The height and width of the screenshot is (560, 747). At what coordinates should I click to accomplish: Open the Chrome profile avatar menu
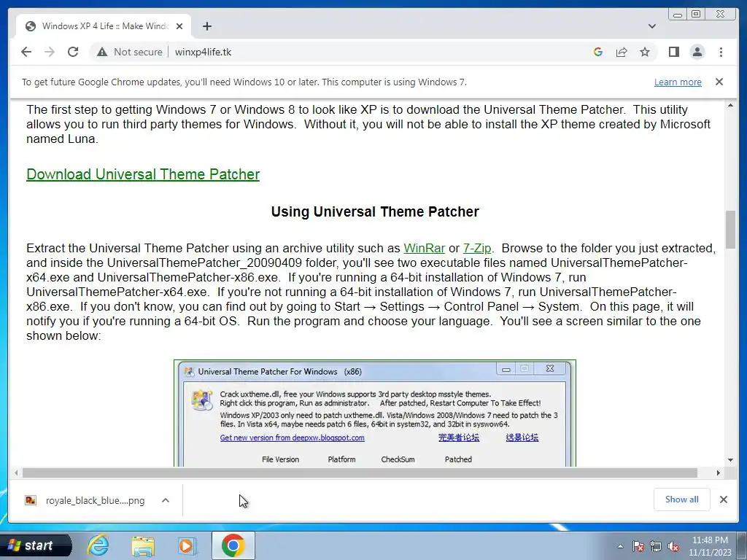[697, 52]
